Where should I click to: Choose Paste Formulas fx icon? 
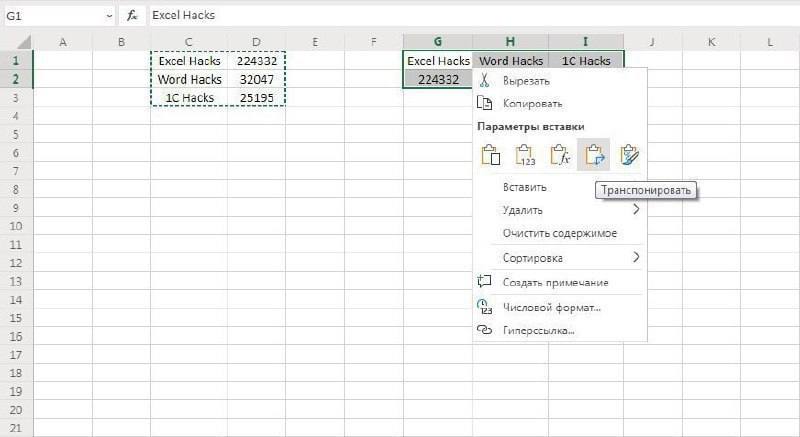pyautogui.click(x=559, y=155)
